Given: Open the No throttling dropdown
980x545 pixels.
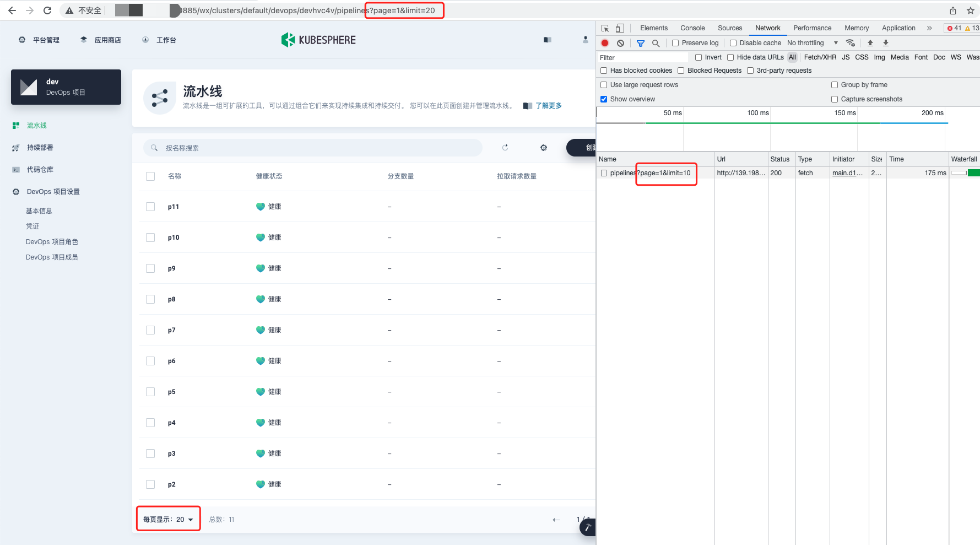Looking at the screenshot, I should coord(810,42).
